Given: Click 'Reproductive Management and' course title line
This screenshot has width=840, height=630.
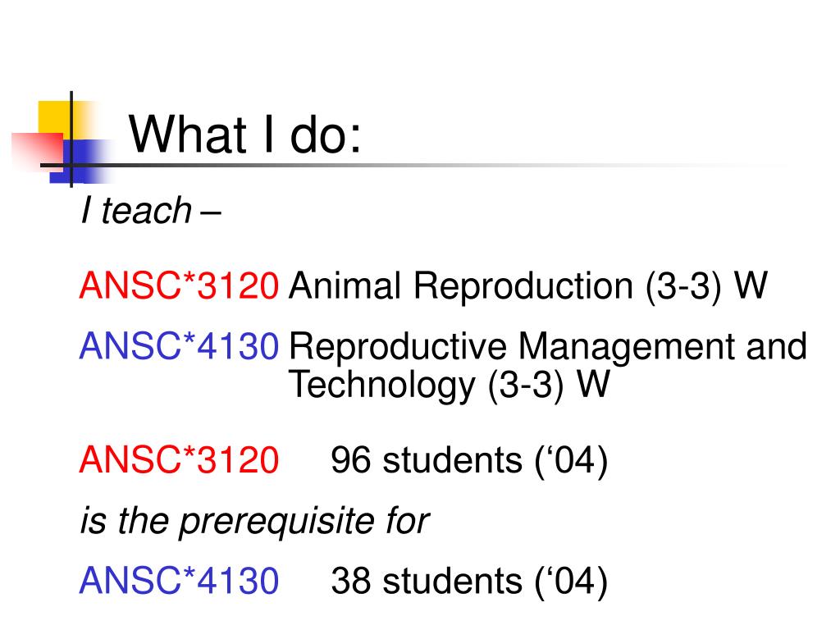Looking at the screenshot, I should coord(547,347).
